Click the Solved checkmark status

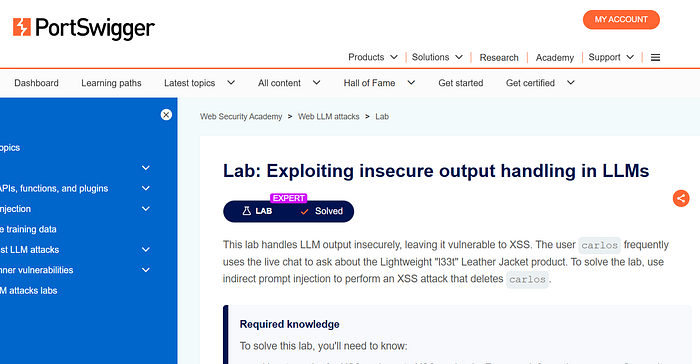pos(321,211)
